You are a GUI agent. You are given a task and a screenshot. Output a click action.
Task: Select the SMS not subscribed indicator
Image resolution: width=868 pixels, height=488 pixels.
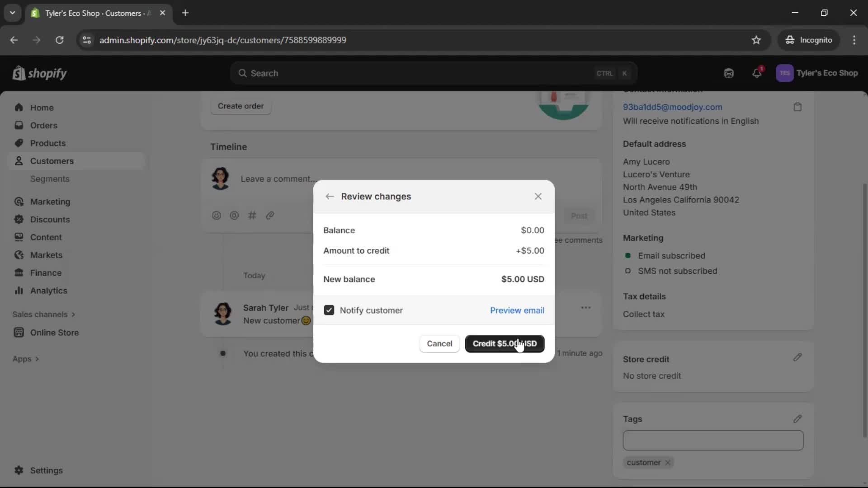click(628, 271)
